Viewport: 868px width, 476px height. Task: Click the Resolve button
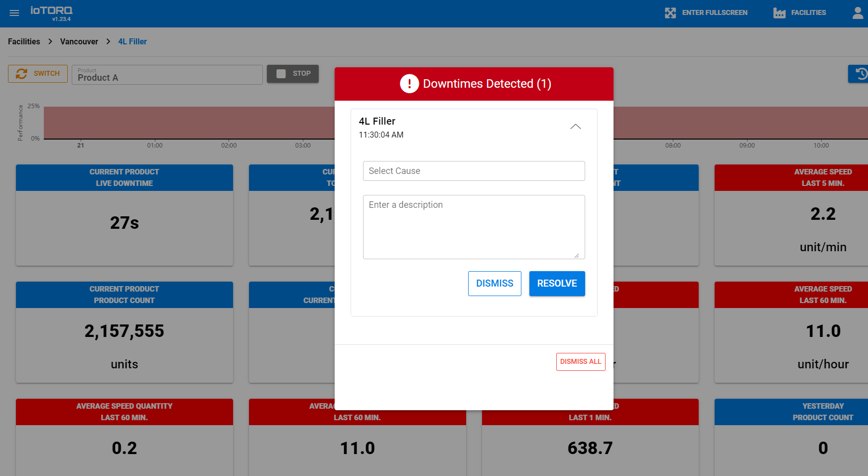(557, 284)
